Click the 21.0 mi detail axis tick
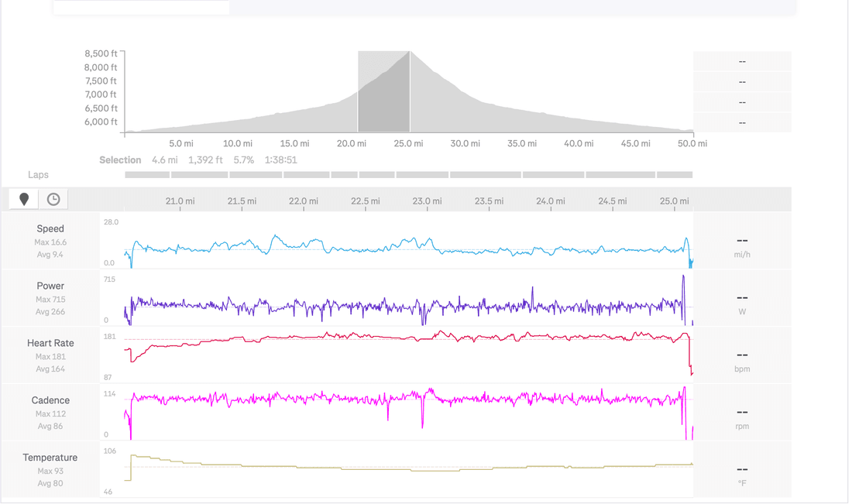The height and width of the screenshot is (504, 852). [x=180, y=201]
